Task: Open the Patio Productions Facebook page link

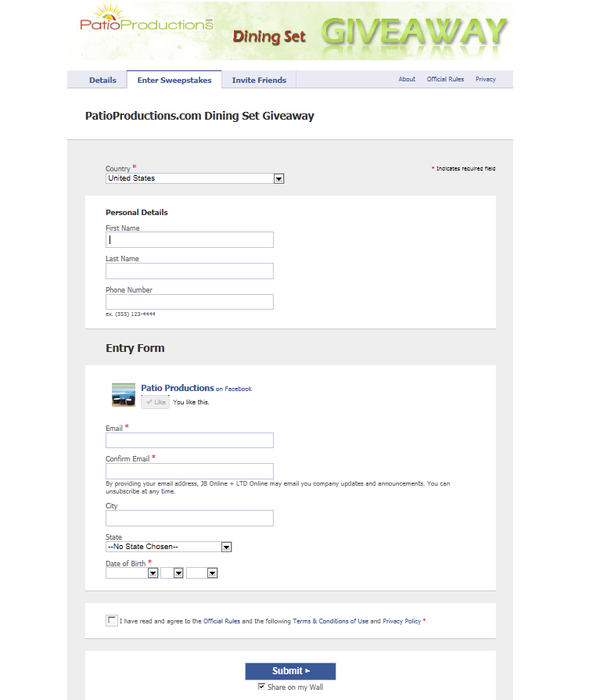Action: (178, 388)
